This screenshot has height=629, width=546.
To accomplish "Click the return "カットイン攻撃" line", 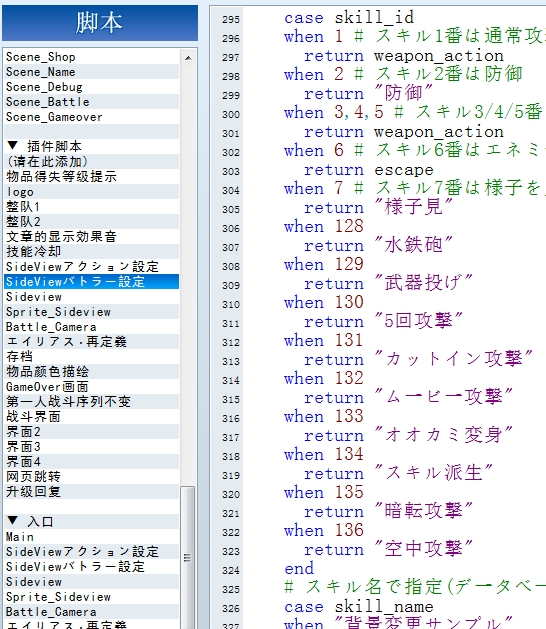I will 418,359.
